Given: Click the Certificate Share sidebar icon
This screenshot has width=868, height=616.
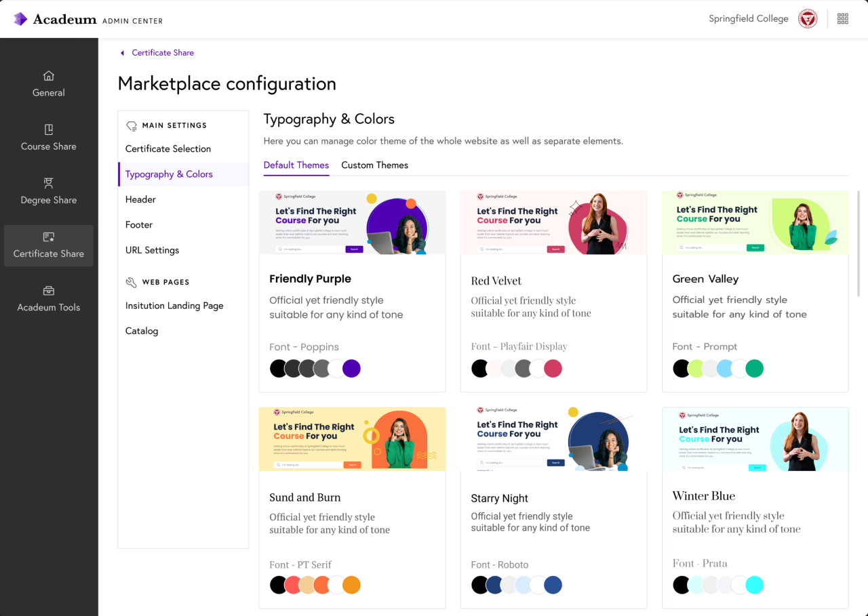Looking at the screenshot, I should pyautogui.click(x=49, y=237).
